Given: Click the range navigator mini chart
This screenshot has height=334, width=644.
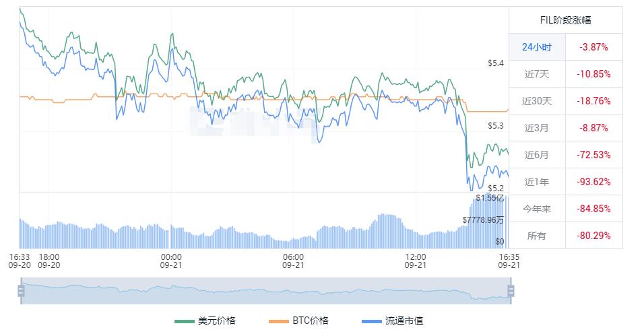Looking at the screenshot, I should point(265,291).
